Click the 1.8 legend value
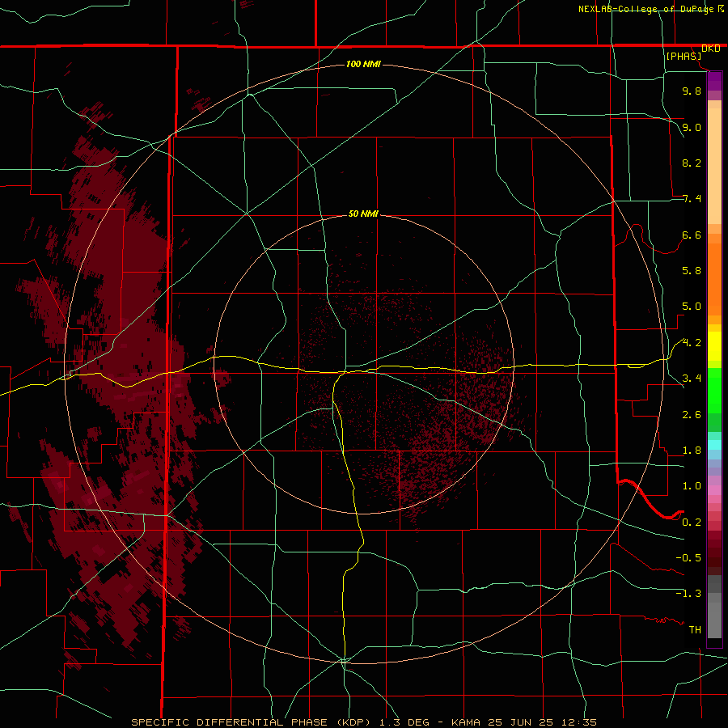 692,451
